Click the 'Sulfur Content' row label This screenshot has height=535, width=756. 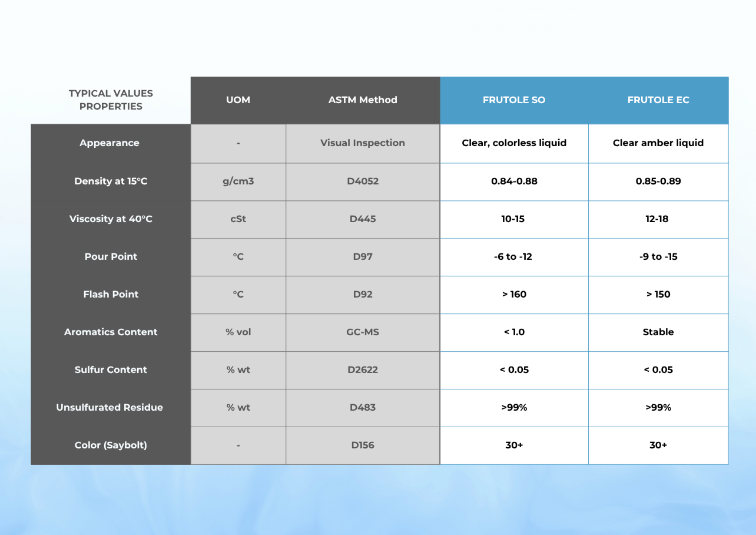111,370
